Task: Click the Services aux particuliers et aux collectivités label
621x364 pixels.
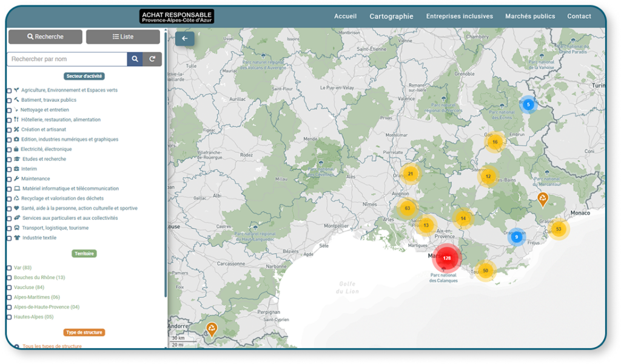Action: [x=70, y=218]
